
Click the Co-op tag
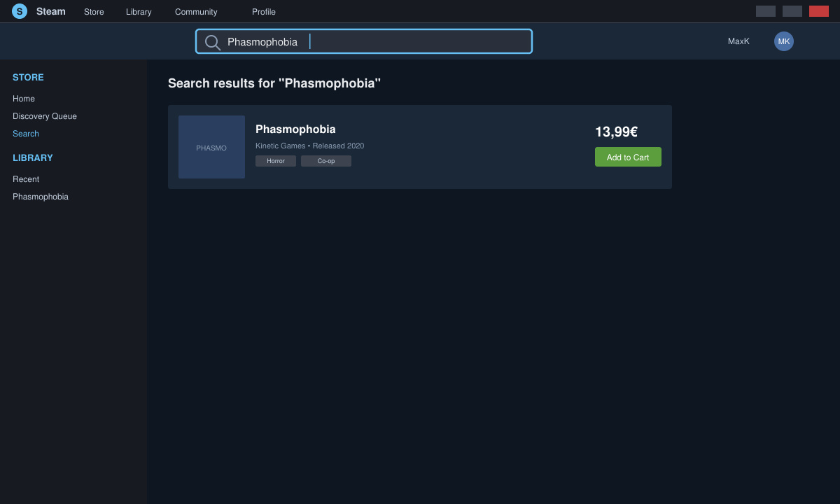coord(326,161)
